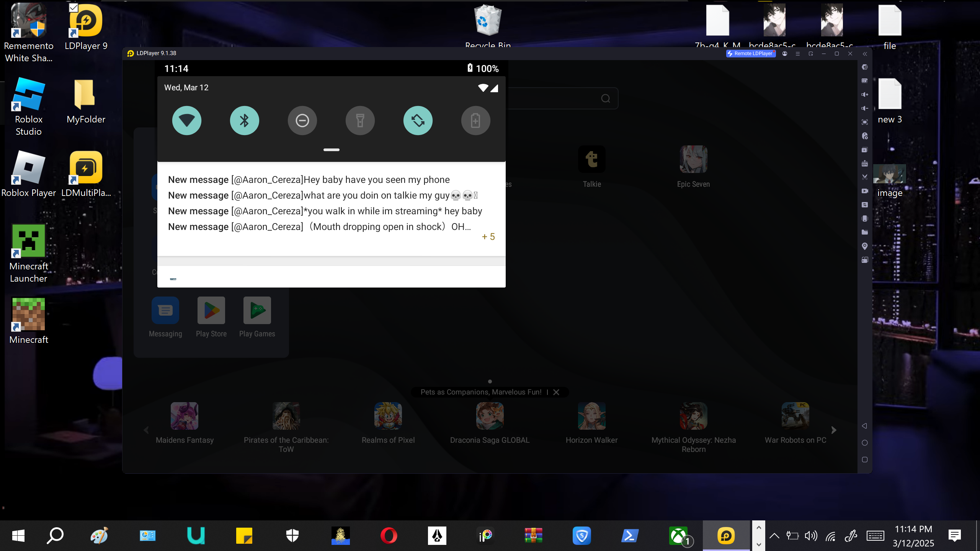
Task: Open the shared folder tool
Action: [864, 232]
